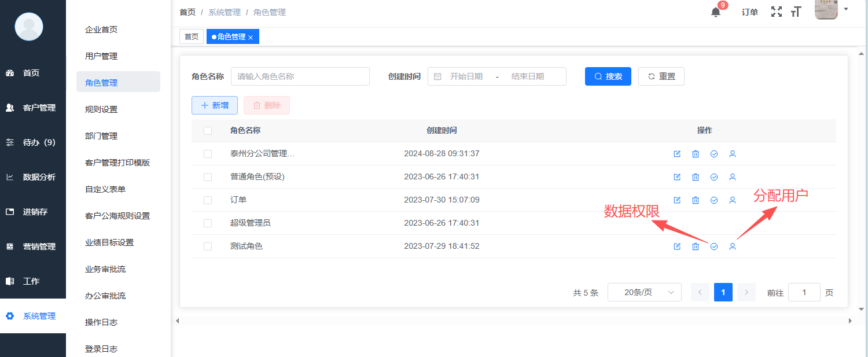Image resolution: width=868 pixels, height=357 pixels.
Task: Open user menu beside top-right avatar
Action: 846,9
